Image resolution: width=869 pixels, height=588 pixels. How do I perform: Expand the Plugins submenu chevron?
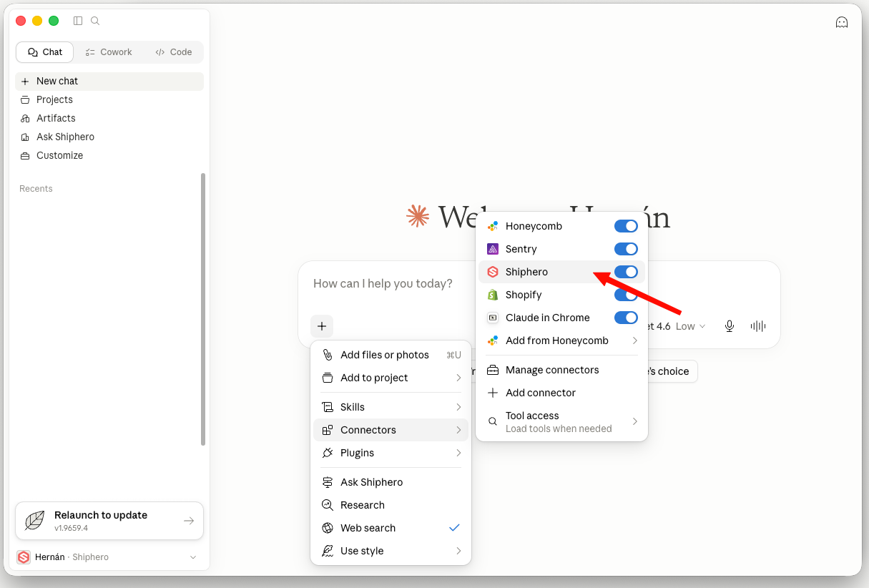point(458,453)
